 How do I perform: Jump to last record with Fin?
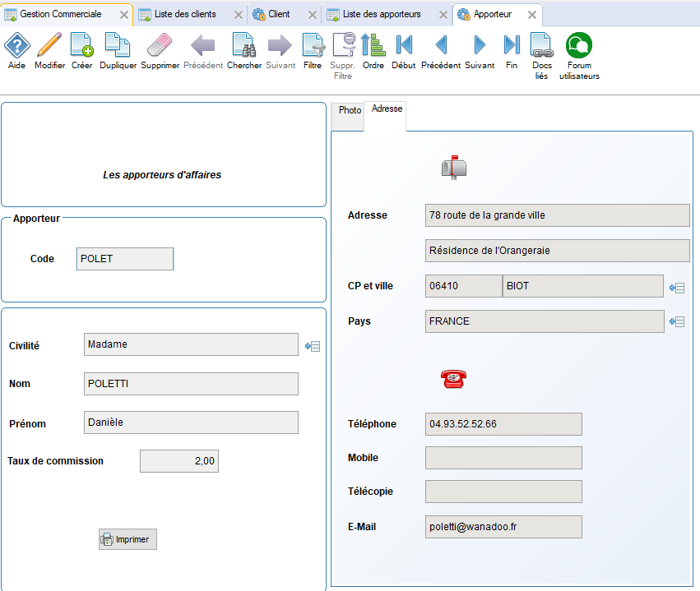pos(512,45)
